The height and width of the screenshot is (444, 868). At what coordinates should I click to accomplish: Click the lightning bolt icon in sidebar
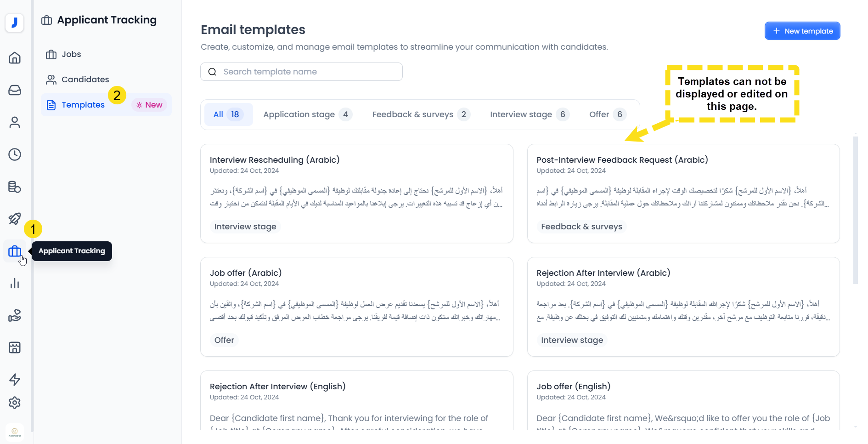click(15, 380)
